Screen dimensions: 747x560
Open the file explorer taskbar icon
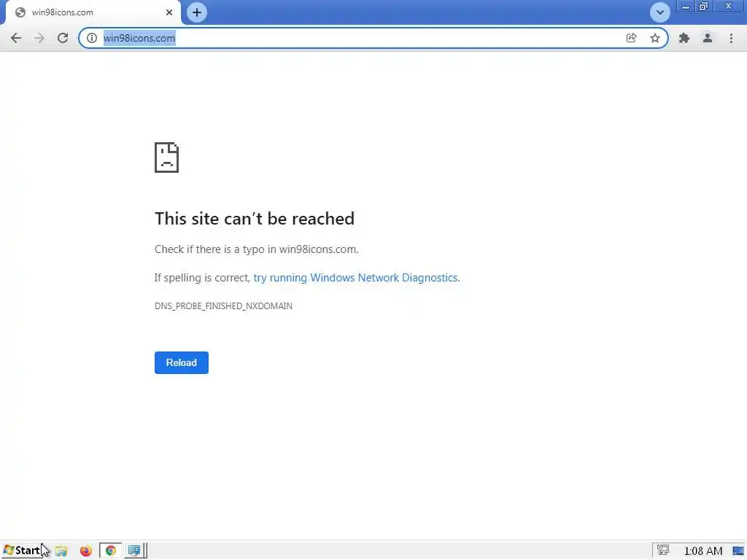click(61, 551)
